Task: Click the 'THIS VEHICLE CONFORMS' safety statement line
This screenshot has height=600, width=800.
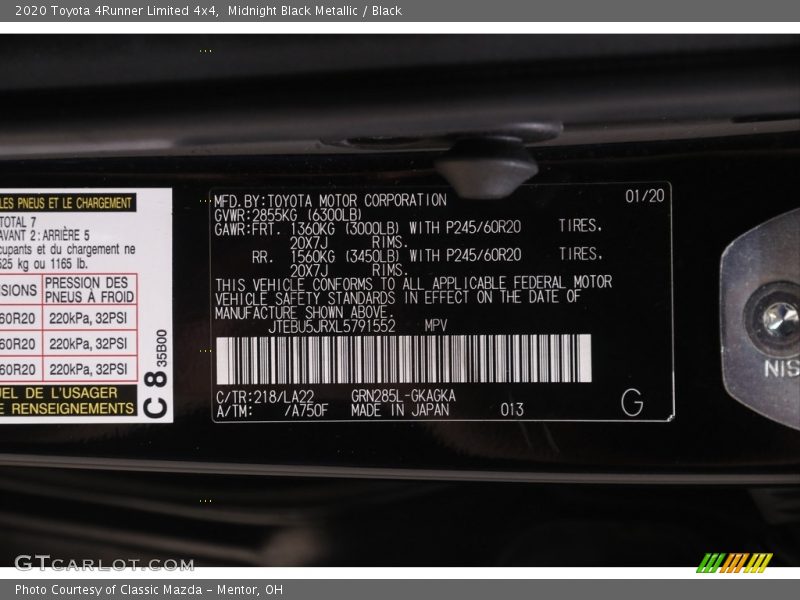Action: point(413,283)
